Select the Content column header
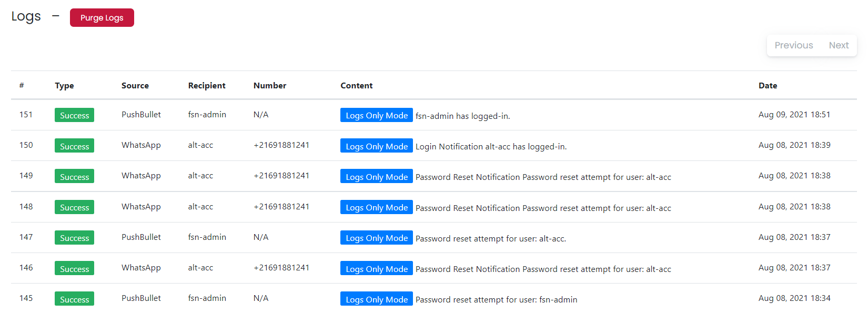868x323 pixels. point(356,85)
